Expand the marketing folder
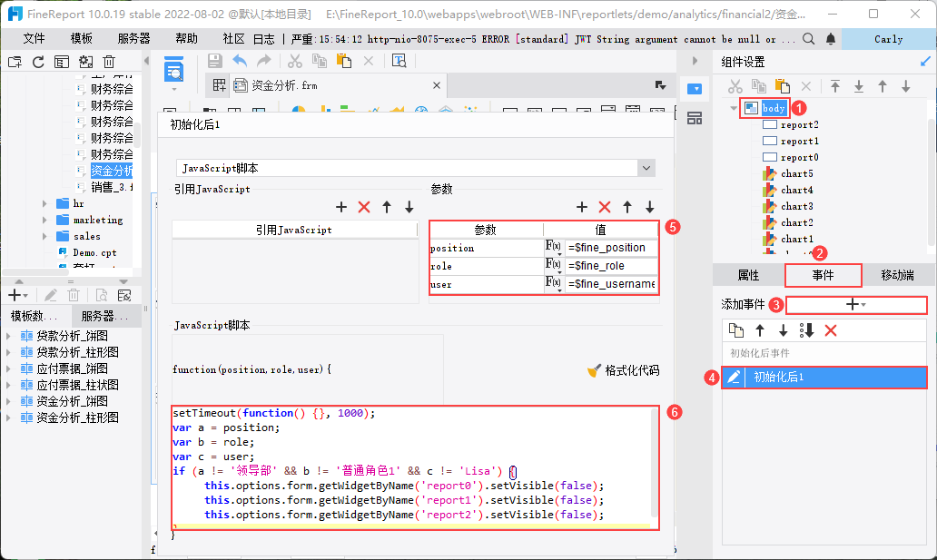This screenshot has width=937, height=560. click(44, 220)
